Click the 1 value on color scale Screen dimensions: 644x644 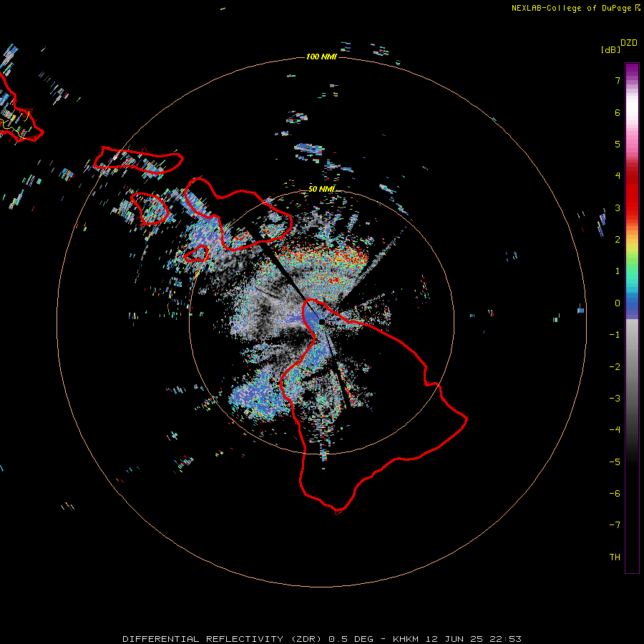618,271
